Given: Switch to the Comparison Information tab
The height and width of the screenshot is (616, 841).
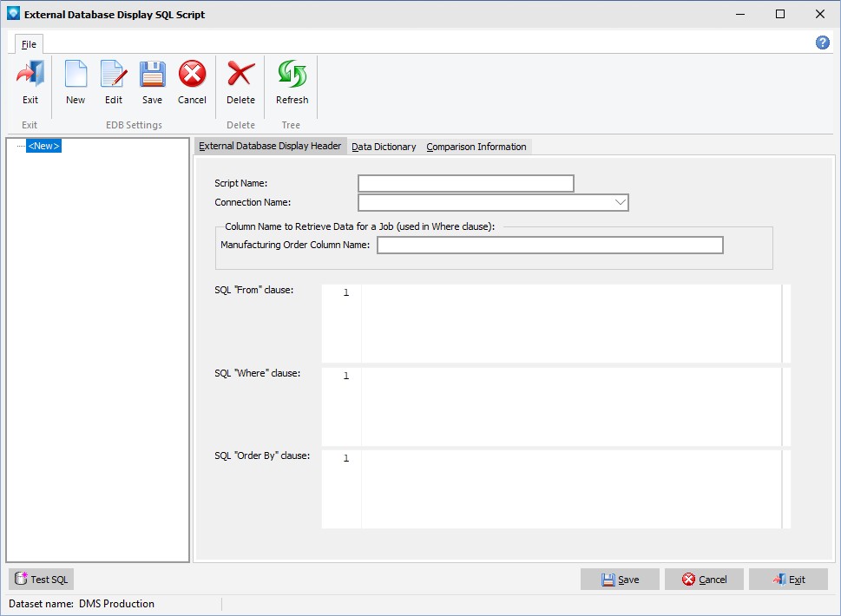Looking at the screenshot, I should 476,147.
